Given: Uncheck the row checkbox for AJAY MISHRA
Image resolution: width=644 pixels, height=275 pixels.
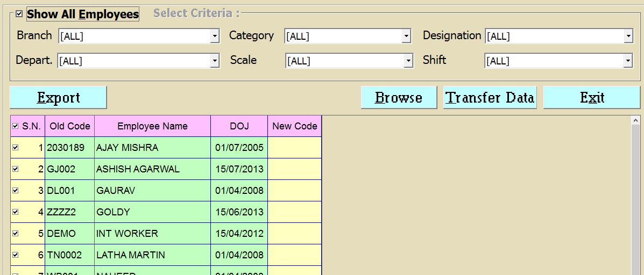Looking at the screenshot, I should tap(15, 147).
